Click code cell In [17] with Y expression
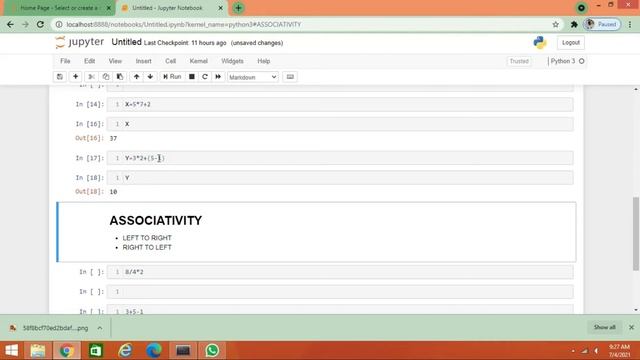 [340, 158]
